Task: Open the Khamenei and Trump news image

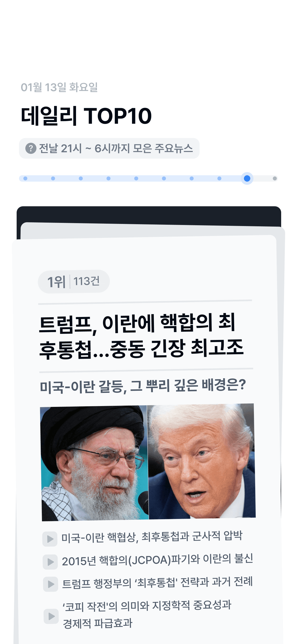Action: [148, 462]
